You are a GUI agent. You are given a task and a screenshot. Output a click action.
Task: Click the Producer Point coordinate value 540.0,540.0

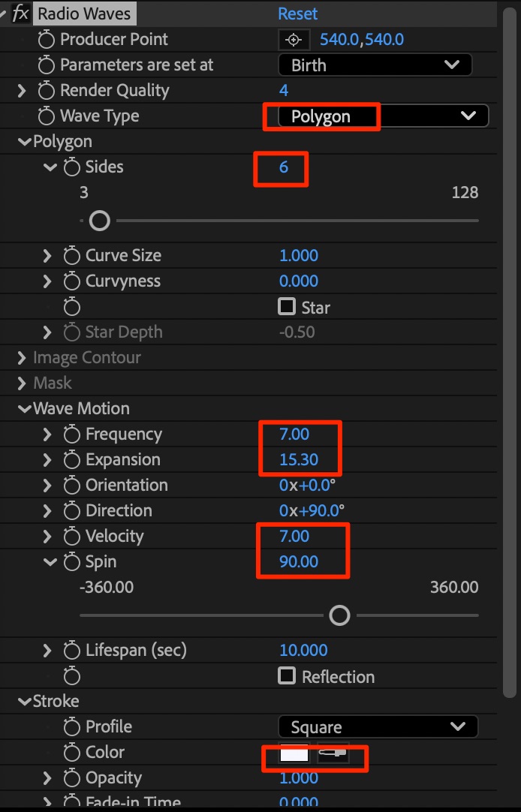click(362, 40)
